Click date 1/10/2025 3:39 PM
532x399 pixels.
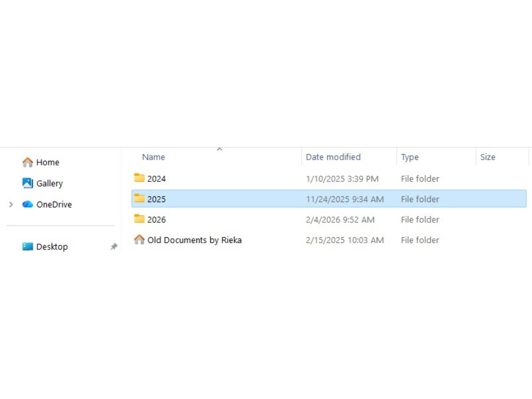click(342, 179)
